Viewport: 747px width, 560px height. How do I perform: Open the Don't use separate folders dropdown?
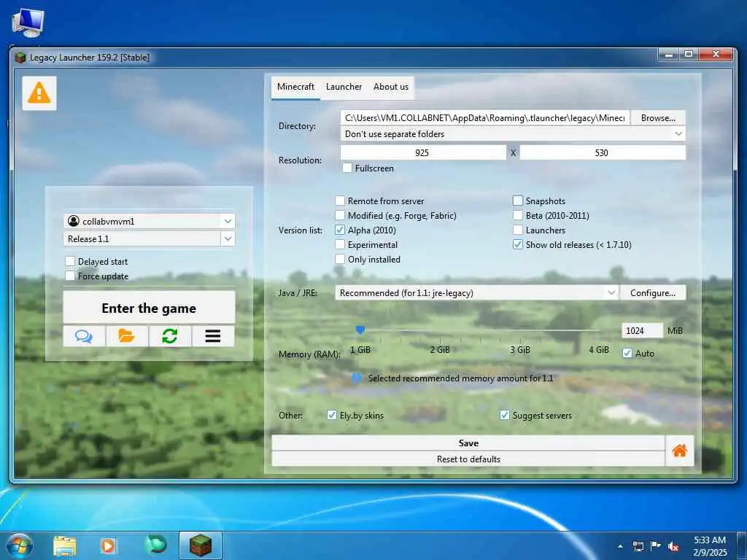tap(513, 134)
